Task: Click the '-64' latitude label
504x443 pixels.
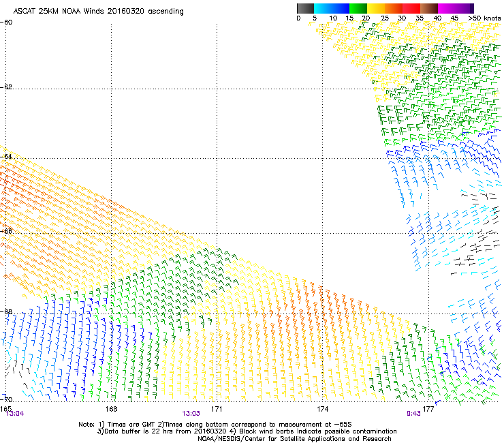Action: tap(6, 156)
